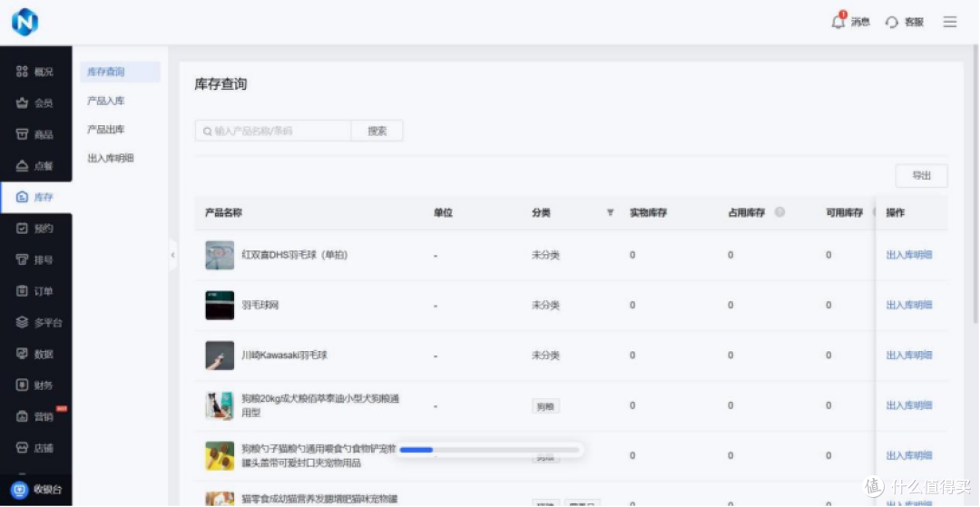
Task: Open the 会员 members section
Action: (x=35, y=103)
